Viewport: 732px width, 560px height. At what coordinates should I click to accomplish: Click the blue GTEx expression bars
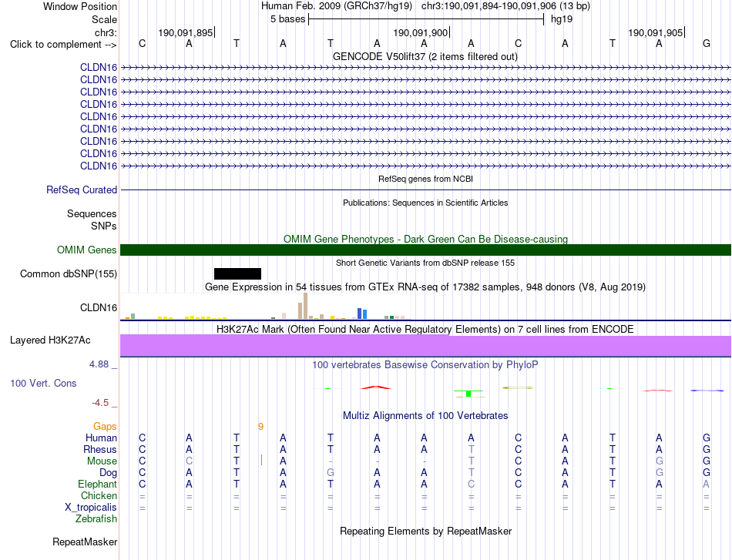(x=362, y=314)
